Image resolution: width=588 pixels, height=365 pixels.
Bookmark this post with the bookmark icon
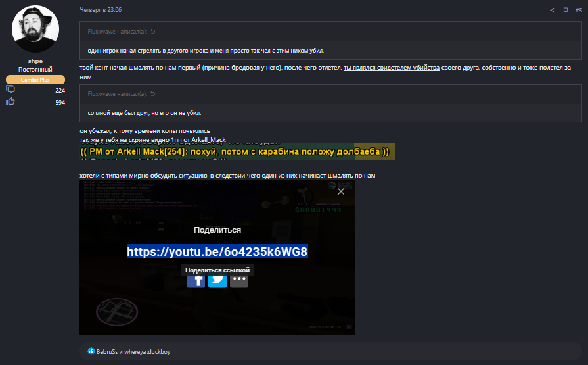[x=565, y=11]
